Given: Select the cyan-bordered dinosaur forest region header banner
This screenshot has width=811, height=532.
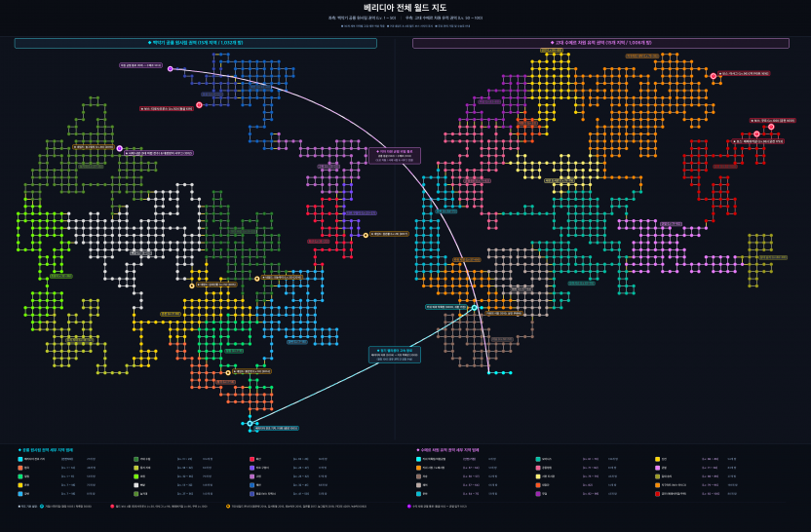Looking at the screenshot, I should click(x=196, y=43).
